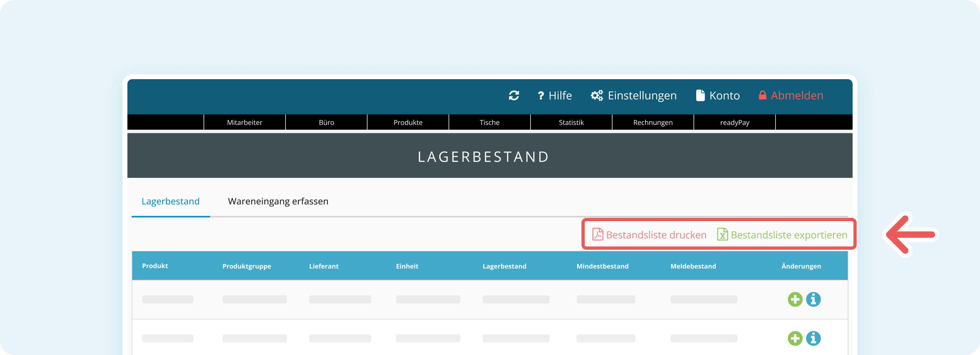980x355 pixels.
Task: Click the Produkt column header
Action: tap(155, 266)
